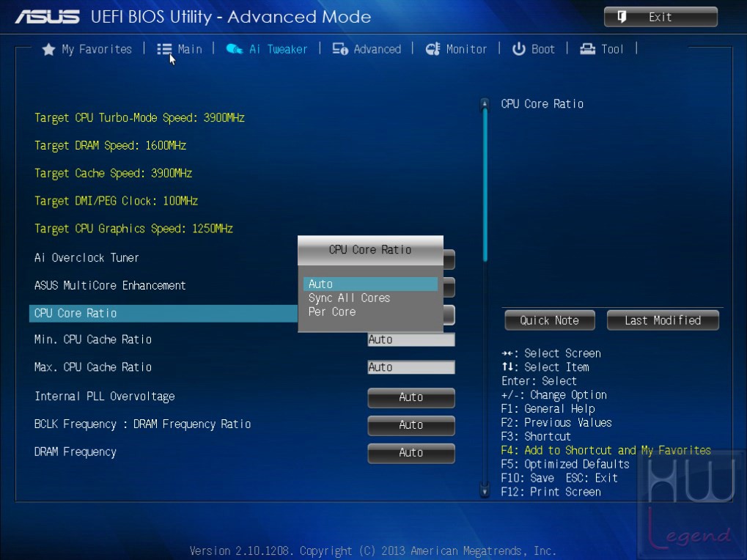Select Internal PLL Overvoltage label
Viewport: 747px width, 560px height.
tap(105, 397)
